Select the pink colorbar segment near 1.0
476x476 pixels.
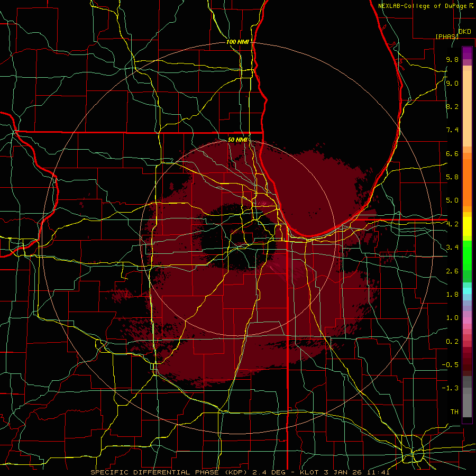click(x=467, y=321)
